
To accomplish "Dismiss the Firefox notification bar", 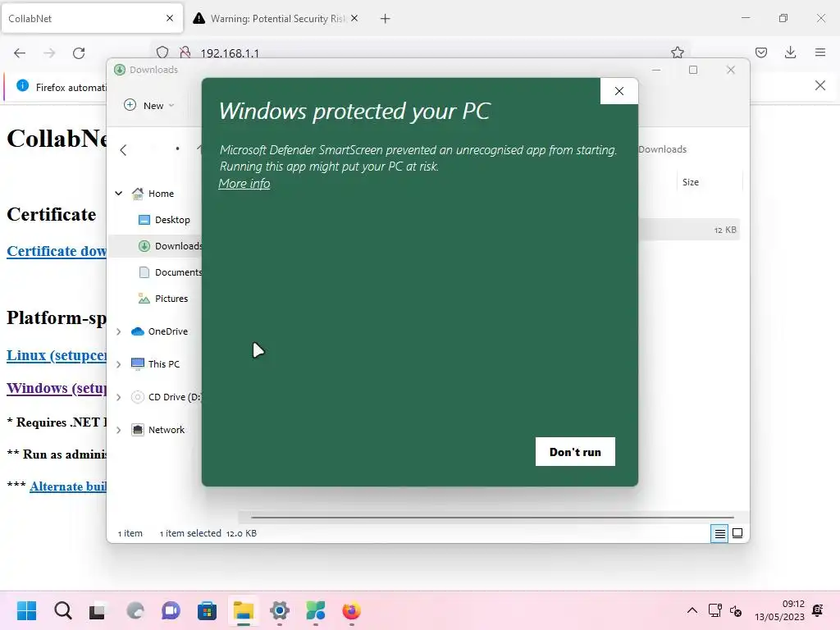I will [819, 85].
